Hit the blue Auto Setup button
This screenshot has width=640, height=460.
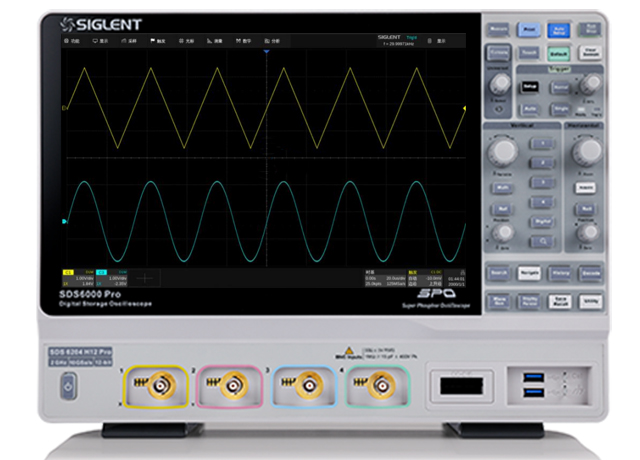(559, 30)
